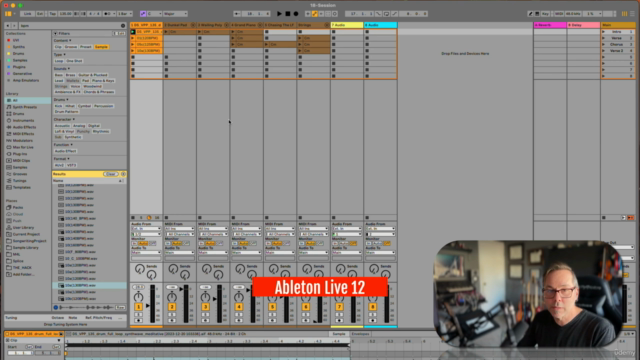Launch first clip on track 1
The height and width of the screenshot is (360, 640).
pos(133,32)
